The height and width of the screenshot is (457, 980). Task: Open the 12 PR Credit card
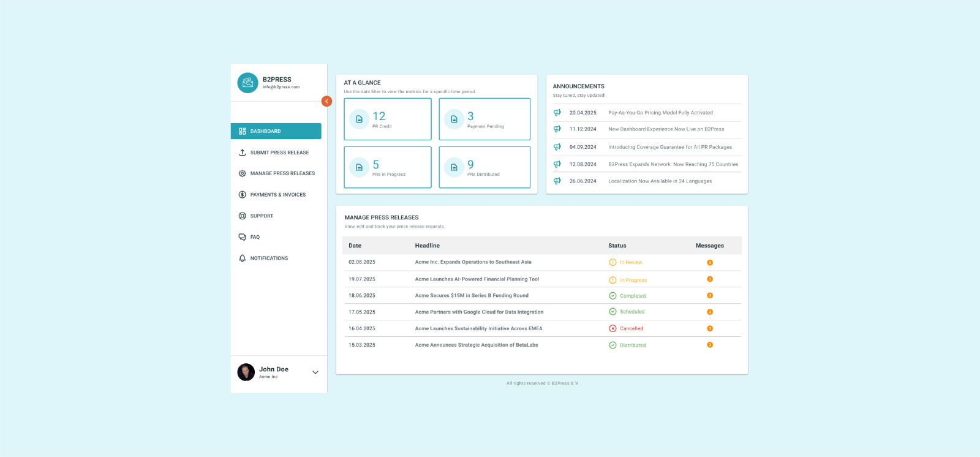[x=388, y=119]
